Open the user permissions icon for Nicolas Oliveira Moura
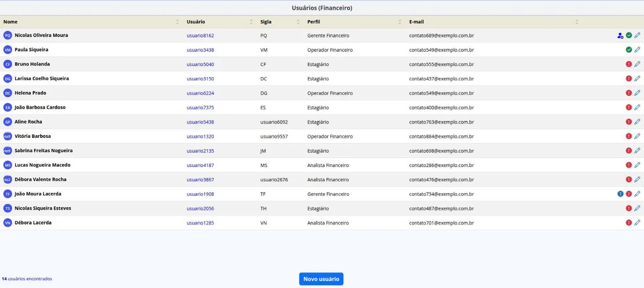 620,35
